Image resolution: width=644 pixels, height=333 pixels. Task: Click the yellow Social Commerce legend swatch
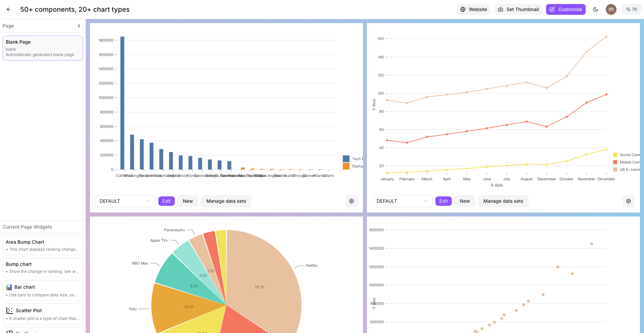point(615,155)
